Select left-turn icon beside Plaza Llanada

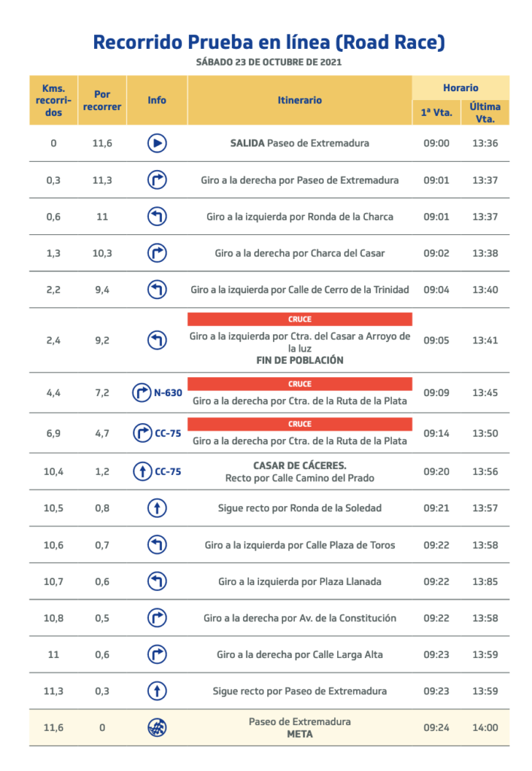point(157,581)
